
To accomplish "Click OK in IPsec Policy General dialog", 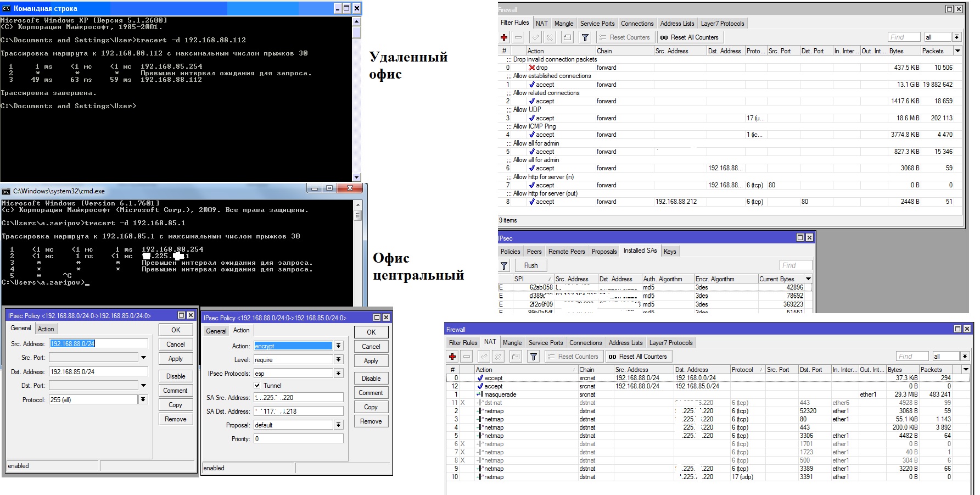I will 176,330.
